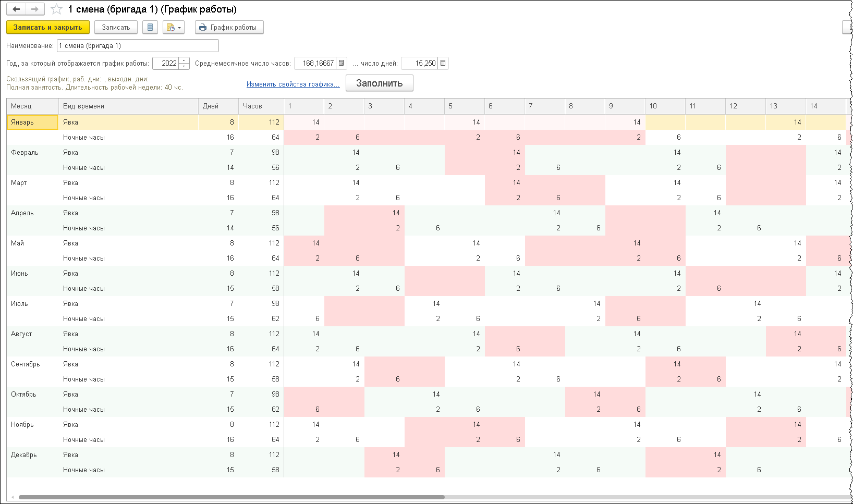Click the Месяц column header
This screenshot has height=504, width=853.
pyautogui.click(x=32, y=106)
